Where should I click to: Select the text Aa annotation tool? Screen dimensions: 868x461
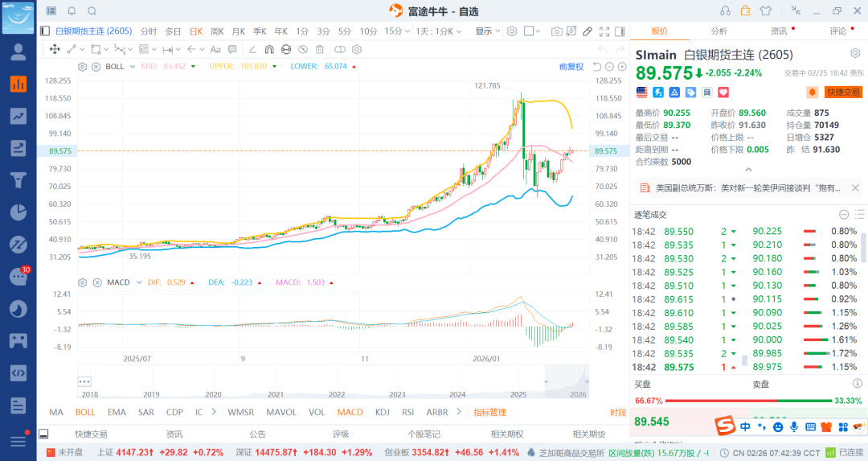coord(215,49)
